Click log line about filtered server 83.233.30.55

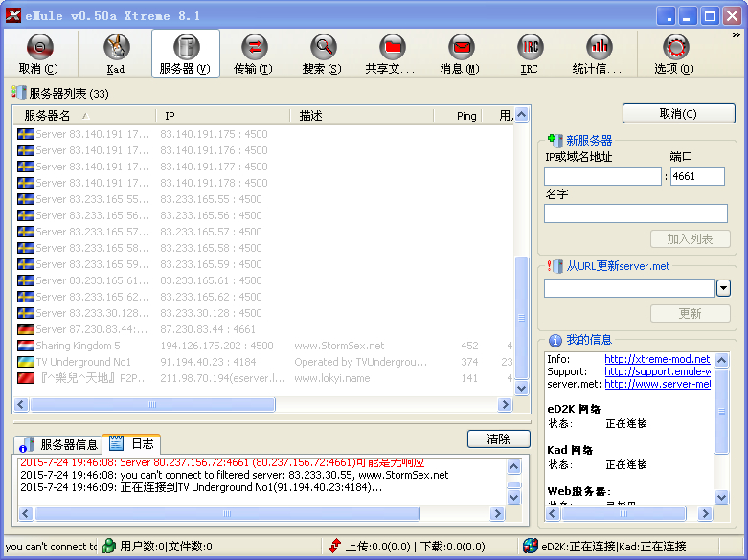click(x=235, y=475)
